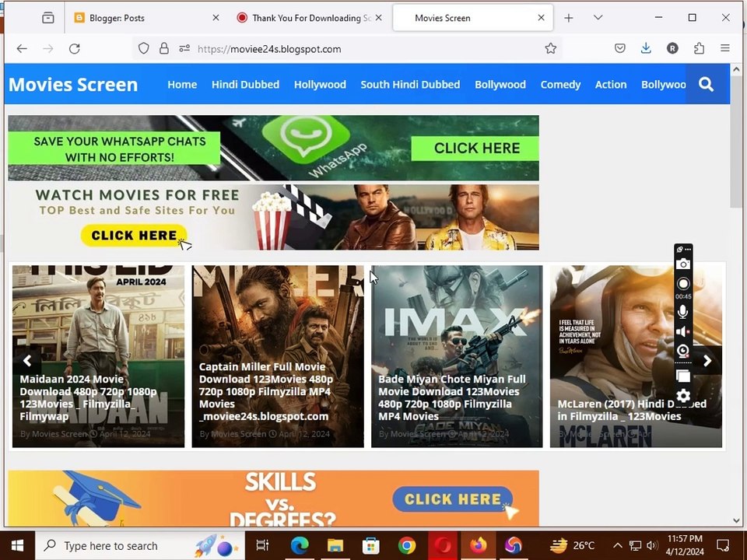The width and height of the screenshot is (747, 560).
Task: Select the Movies Screen tab
Action: point(472,18)
